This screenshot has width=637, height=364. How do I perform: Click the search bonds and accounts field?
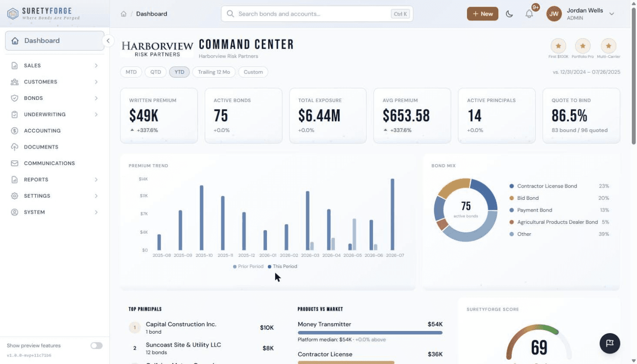317,14
